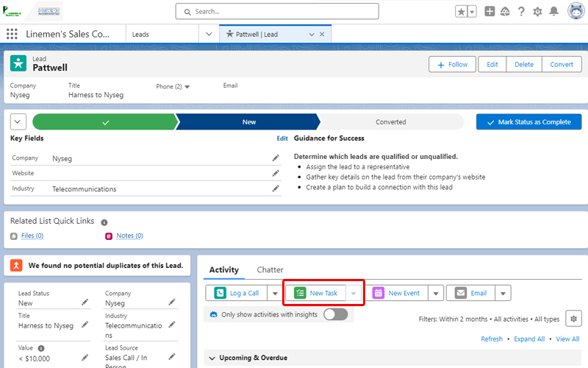This screenshot has height=368, width=588.
Task: Collapse the path details chevron button
Action: point(18,122)
